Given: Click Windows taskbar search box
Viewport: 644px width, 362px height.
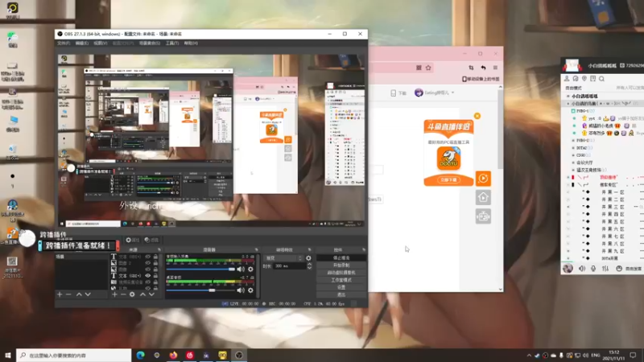Looking at the screenshot, I should click(x=74, y=355).
